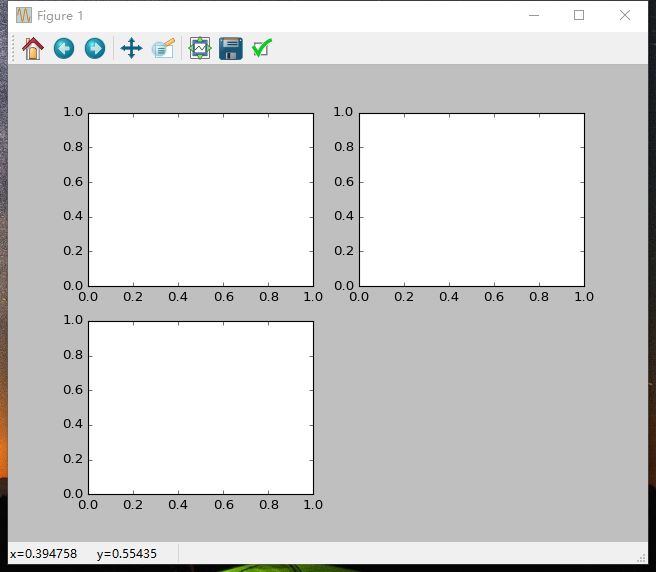This screenshot has width=656, height=572.
Task: Maximize the Figure 1 window
Action: pyautogui.click(x=579, y=15)
